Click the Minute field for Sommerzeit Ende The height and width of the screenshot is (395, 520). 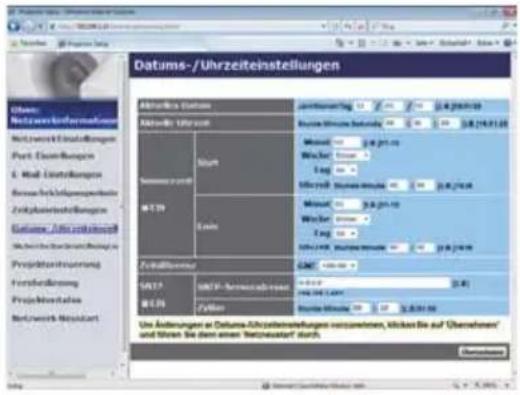click(x=425, y=248)
